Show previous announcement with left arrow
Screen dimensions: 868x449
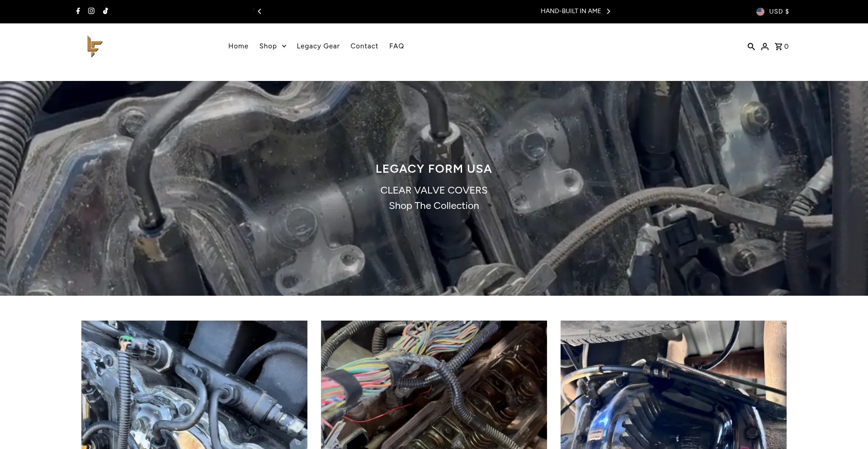[x=259, y=11]
